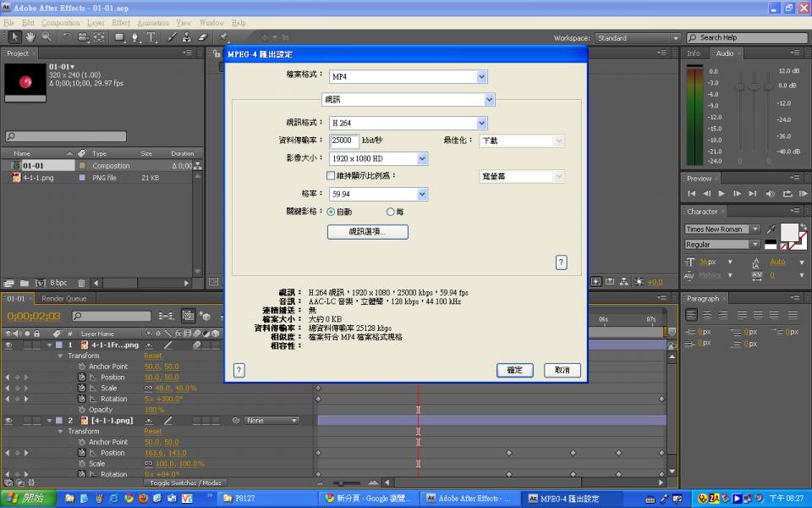Image resolution: width=812 pixels, height=508 pixels.
Task: Select the Zoom magnifier tool
Action: pos(46,37)
